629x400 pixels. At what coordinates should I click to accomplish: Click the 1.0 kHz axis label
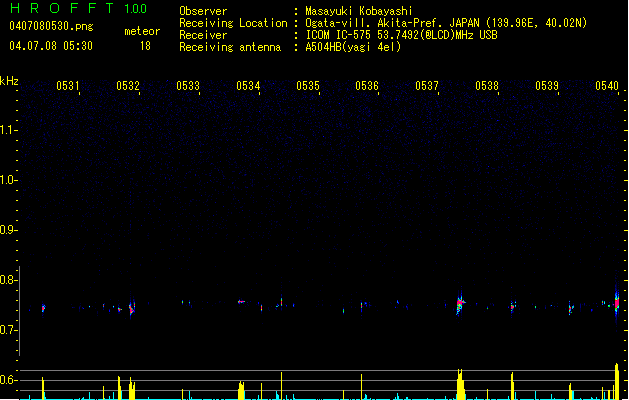click(x=8, y=180)
